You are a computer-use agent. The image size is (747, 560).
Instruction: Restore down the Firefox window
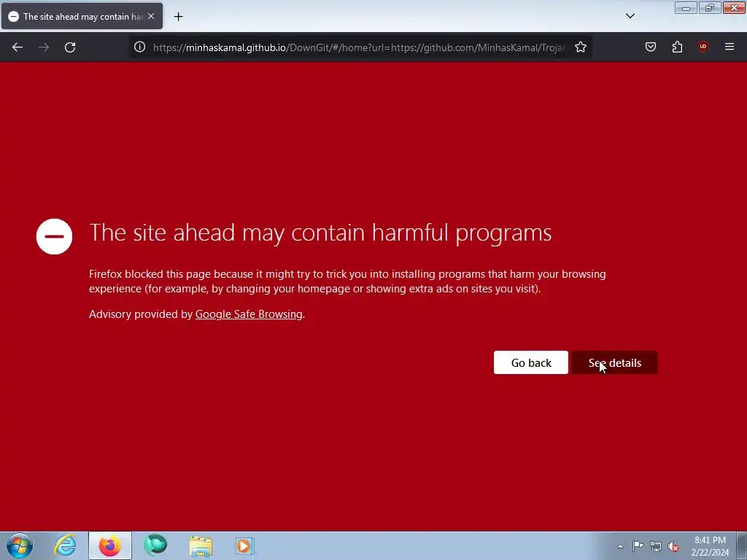pos(710,7)
